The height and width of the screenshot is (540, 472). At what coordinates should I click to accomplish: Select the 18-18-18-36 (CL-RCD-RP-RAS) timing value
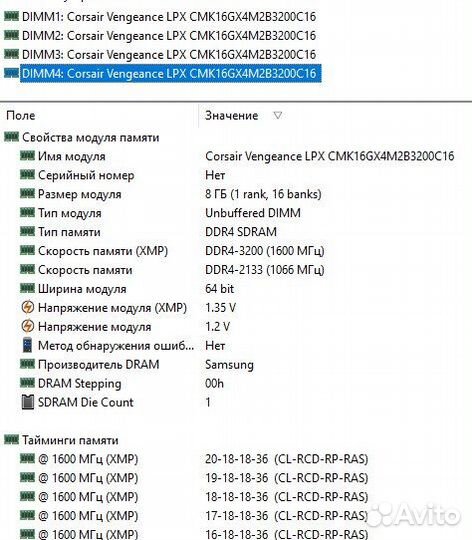click(x=286, y=497)
